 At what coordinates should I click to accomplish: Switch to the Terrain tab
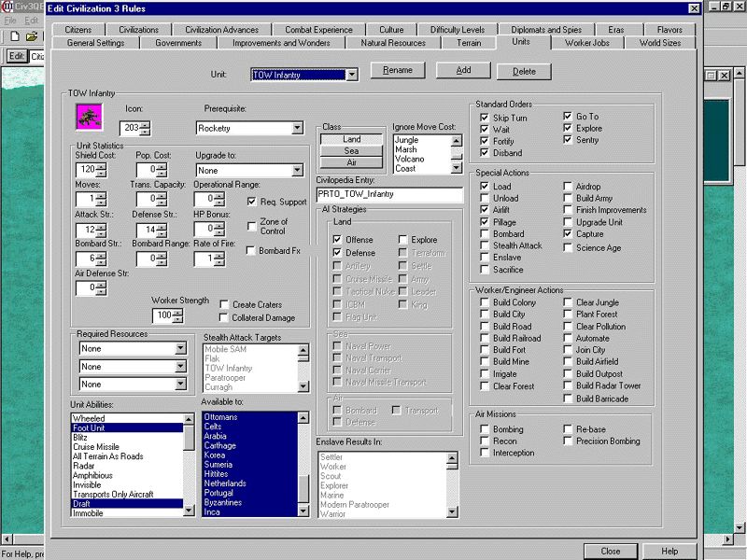click(469, 42)
